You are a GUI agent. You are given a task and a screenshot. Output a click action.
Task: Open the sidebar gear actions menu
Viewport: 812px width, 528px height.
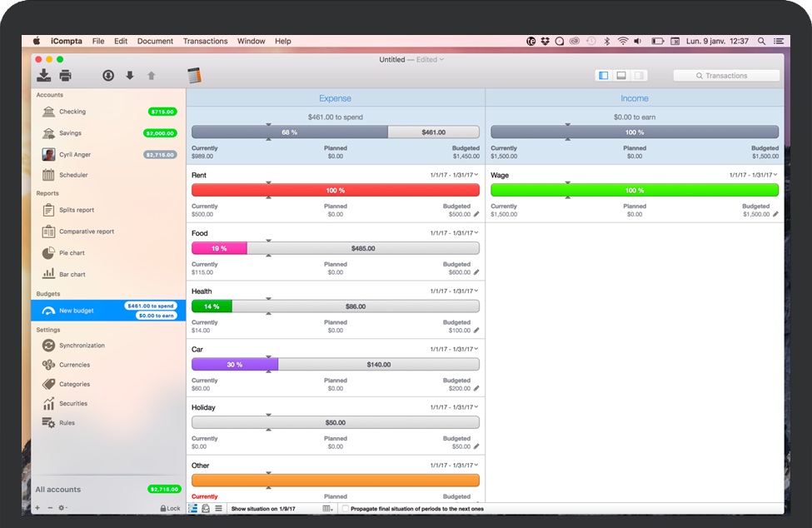62,508
